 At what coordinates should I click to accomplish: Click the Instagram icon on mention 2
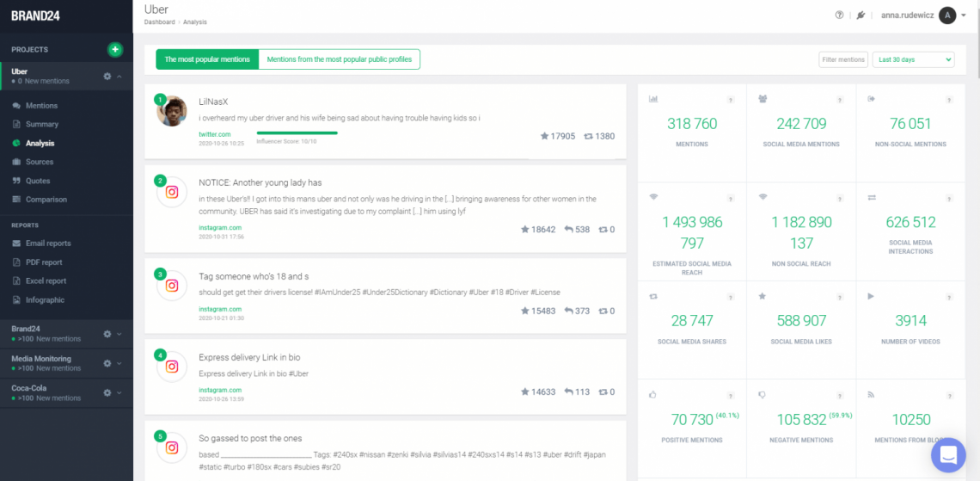[172, 193]
